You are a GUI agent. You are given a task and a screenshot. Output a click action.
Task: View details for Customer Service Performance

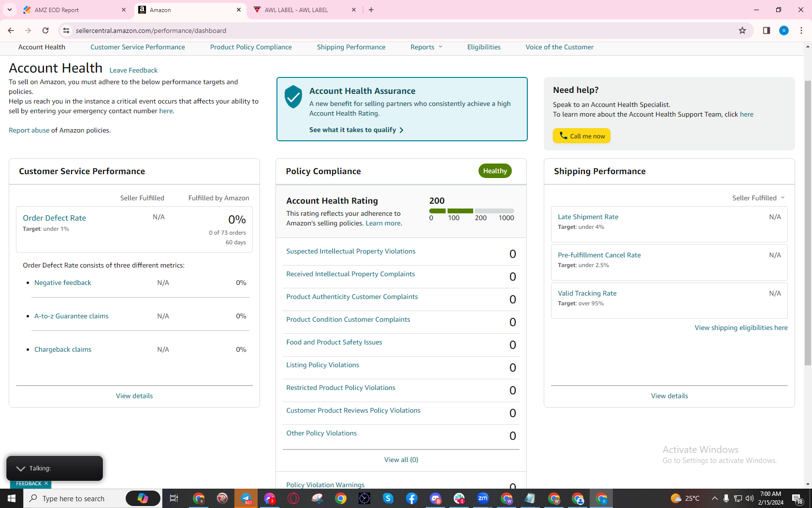pos(134,396)
